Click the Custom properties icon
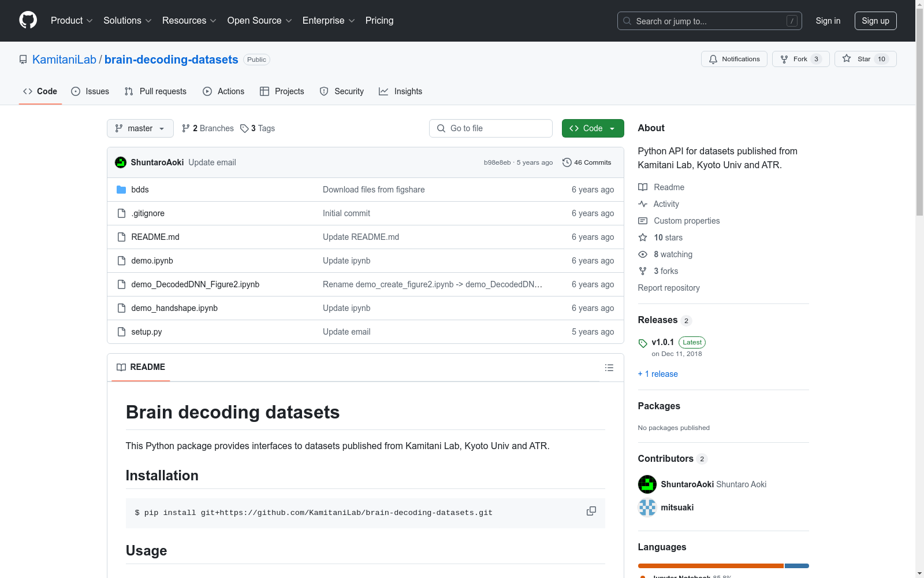Screen dimensions: 924x578 tap(643, 221)
